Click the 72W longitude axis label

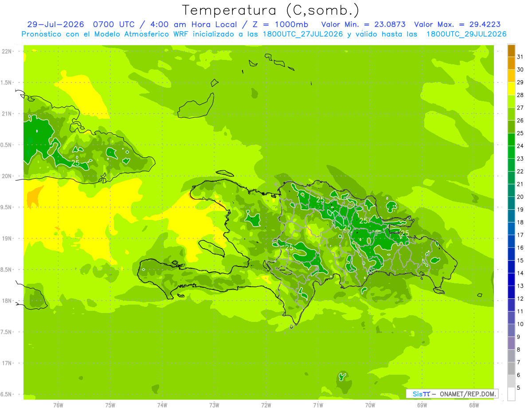(x=266, y=405)
